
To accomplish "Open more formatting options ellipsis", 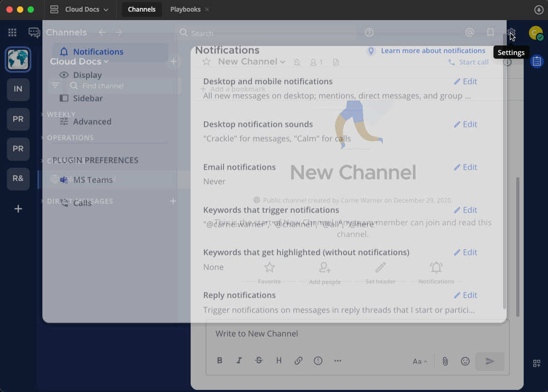I will pyautogui.click(x=338, y=361).
